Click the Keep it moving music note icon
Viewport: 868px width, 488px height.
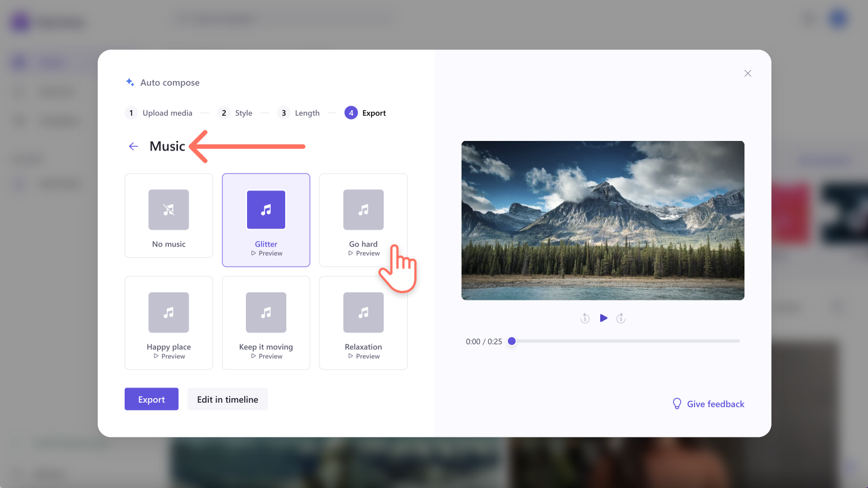coord(266,312)
